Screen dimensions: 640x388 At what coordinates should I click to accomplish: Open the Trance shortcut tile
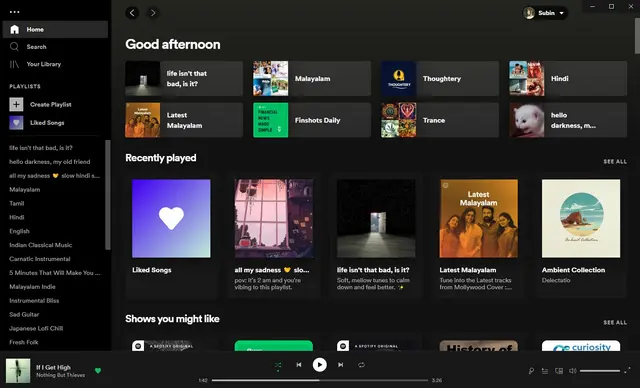click(440, 120)
